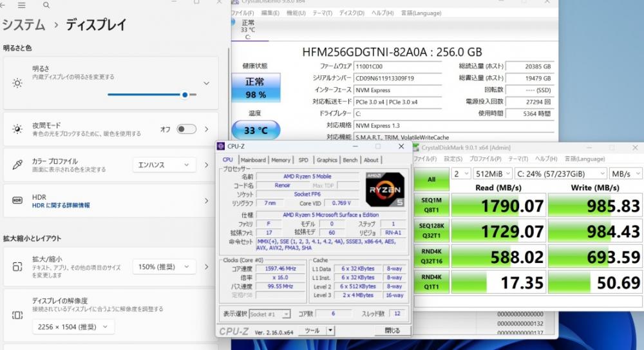Switch to the About tab

click(x=371, y=160)
